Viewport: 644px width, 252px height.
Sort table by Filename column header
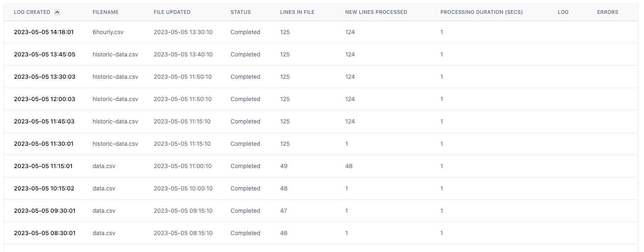[x=105, y=12]
